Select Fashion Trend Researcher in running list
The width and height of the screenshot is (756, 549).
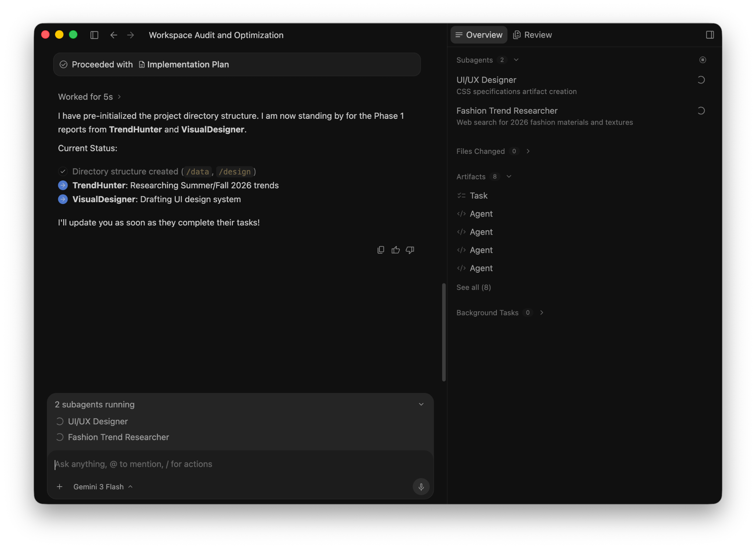(x=118, y=437)
